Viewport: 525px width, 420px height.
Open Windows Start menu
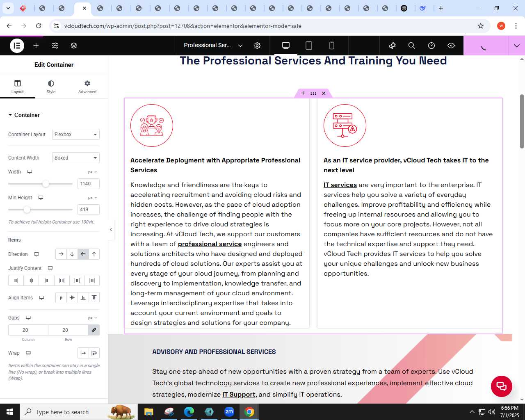[x=10, y=412]
